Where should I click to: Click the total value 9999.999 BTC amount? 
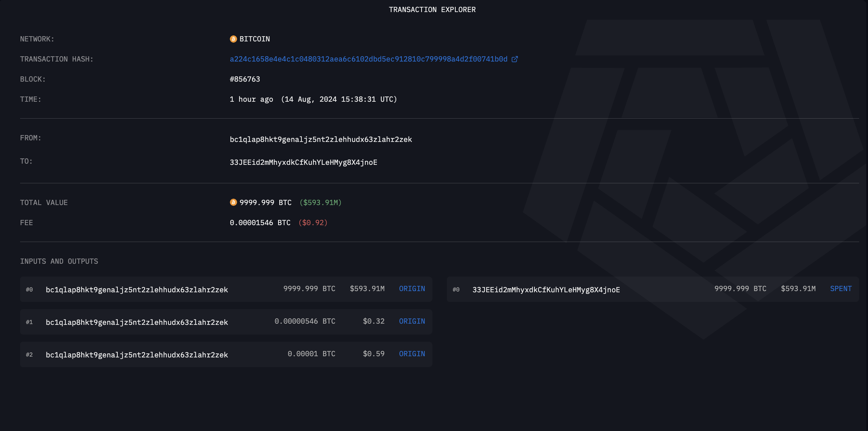tap(265, 203)
